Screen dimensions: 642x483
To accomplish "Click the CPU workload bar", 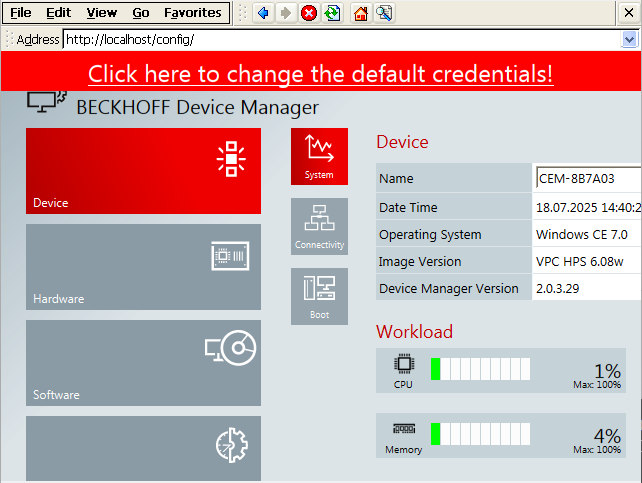I will click(480, 369).
